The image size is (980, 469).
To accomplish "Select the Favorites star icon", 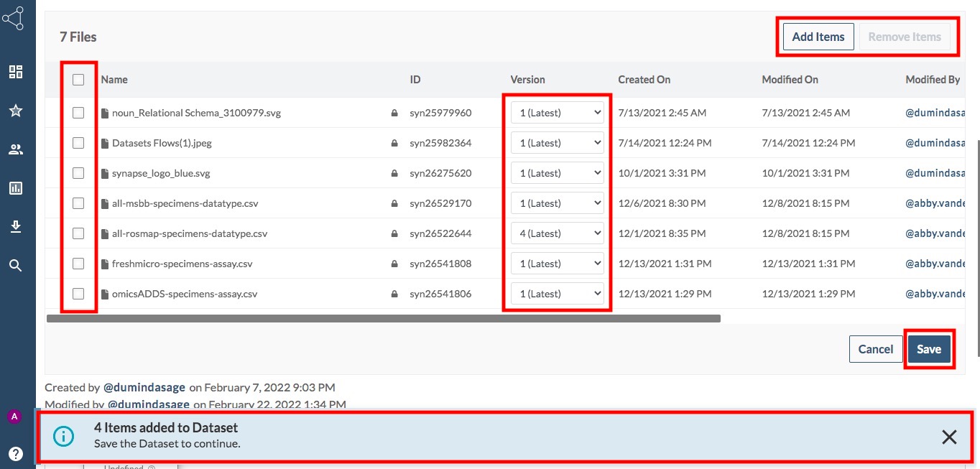I will coord(16,110).
